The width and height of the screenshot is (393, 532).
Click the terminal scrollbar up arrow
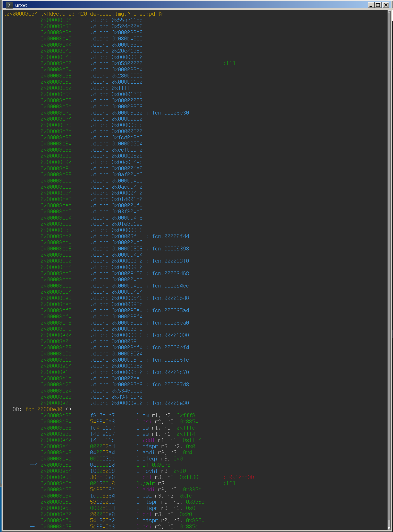tap(389, 12)
